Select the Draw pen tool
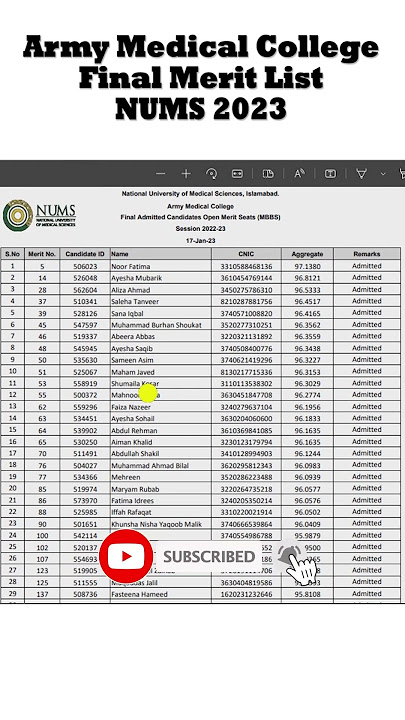The image size is (405, 720). (361, 174)
